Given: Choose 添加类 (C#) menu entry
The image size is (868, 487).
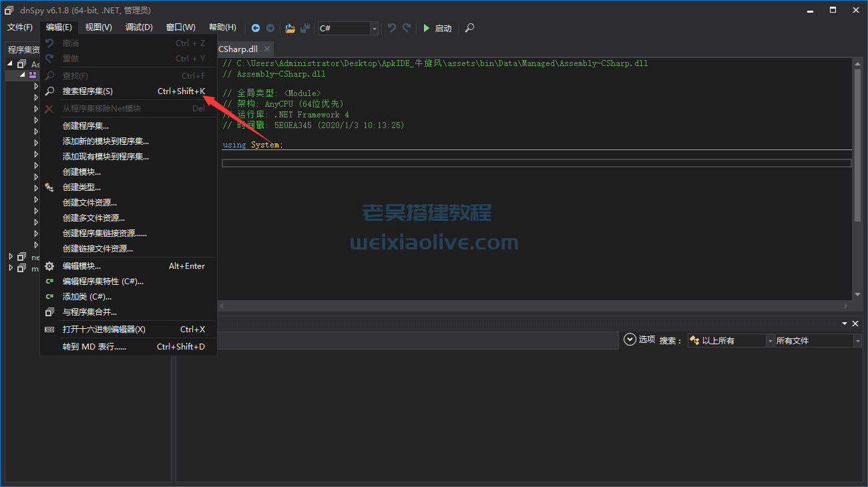Looking at the screenshot, I should point(87,297).
